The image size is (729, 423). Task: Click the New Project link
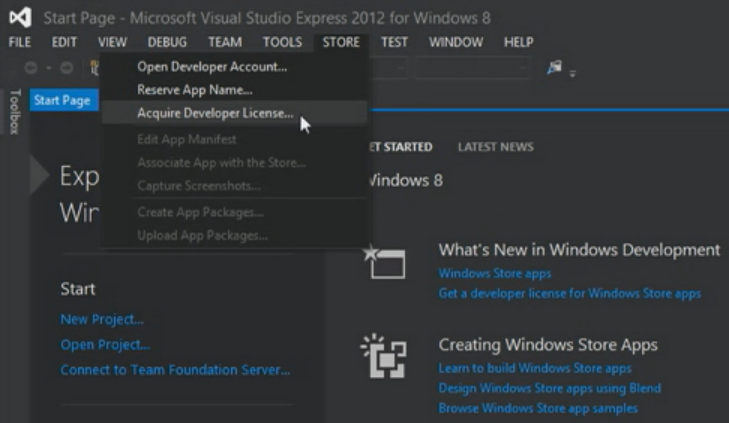point(102,319)
